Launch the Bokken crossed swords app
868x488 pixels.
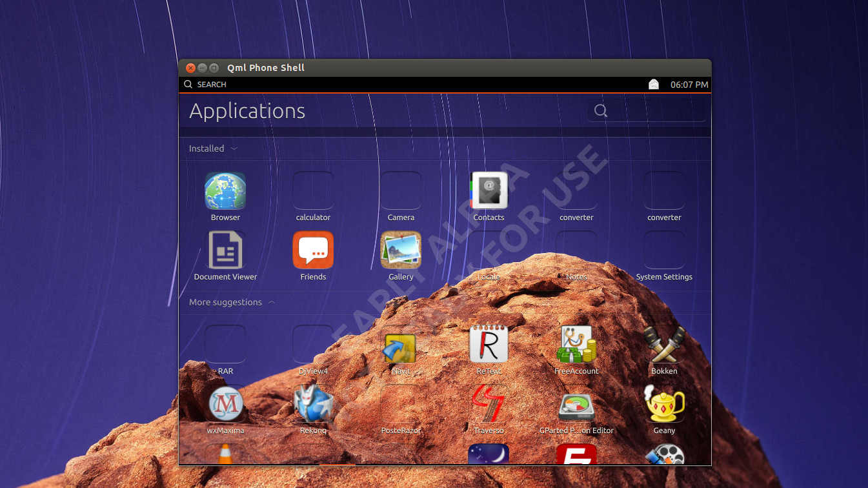pyautogui.click(x=664, y=345)
